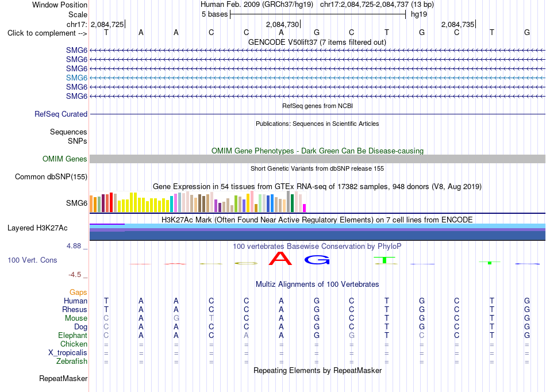This screenshot has height=392, width=546.
Task: Select the Zebrafish alignment row label
Action: click(x=72, y=361)
